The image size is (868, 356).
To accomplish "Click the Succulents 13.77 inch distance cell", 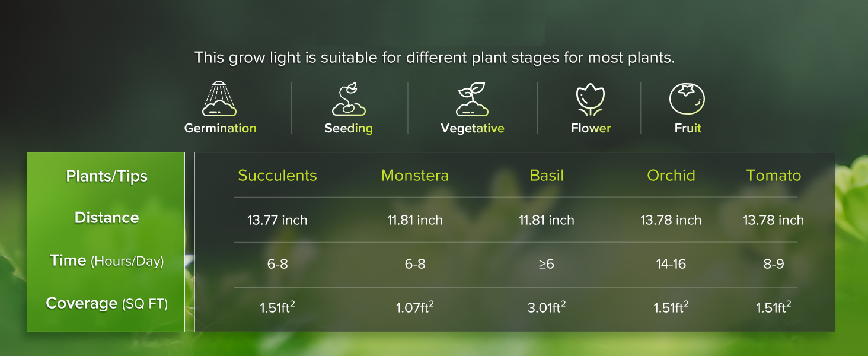I will [x=277, y=220].
